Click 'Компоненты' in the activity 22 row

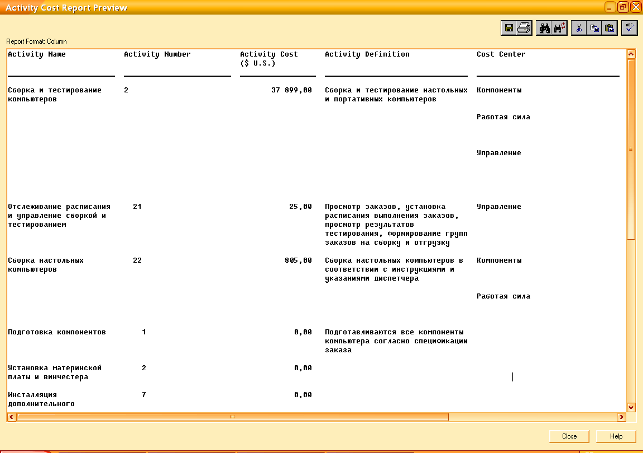click(x=499, y=260)
